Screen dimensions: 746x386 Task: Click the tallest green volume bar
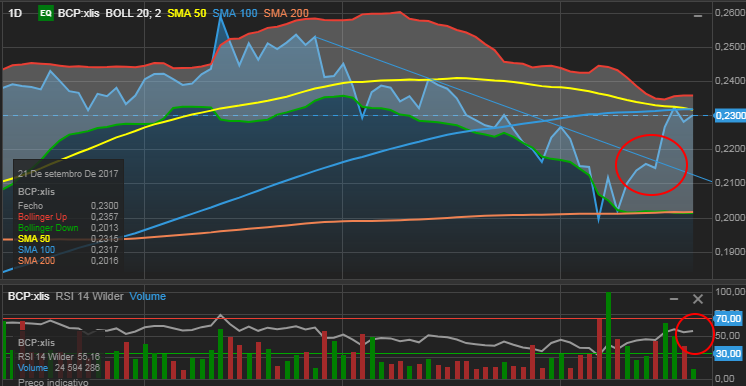[608, 335]
